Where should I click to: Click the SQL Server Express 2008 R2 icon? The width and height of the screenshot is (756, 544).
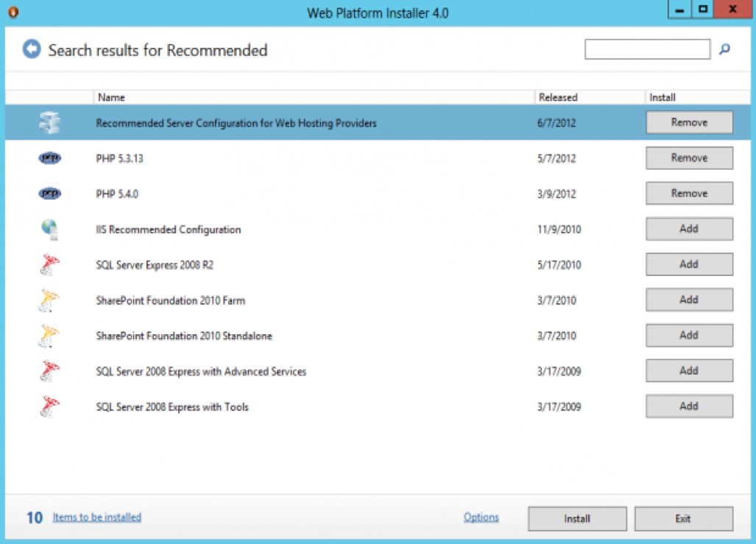coord(49,264)
